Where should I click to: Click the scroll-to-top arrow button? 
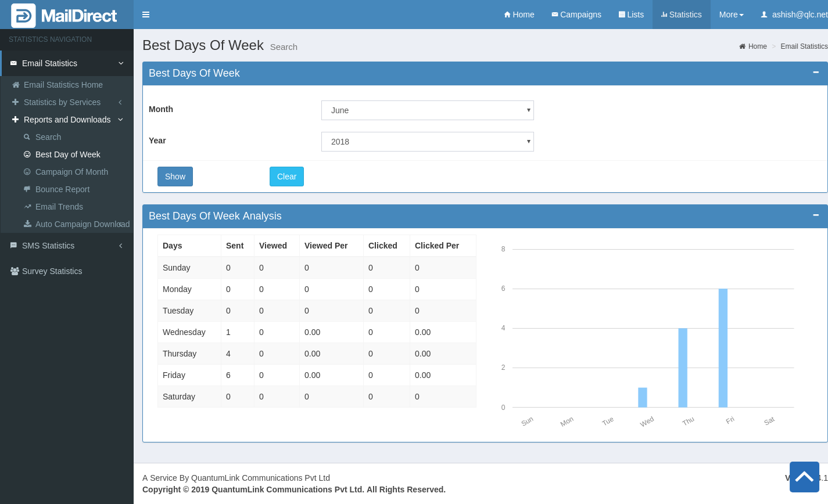[x=804, y=477]
